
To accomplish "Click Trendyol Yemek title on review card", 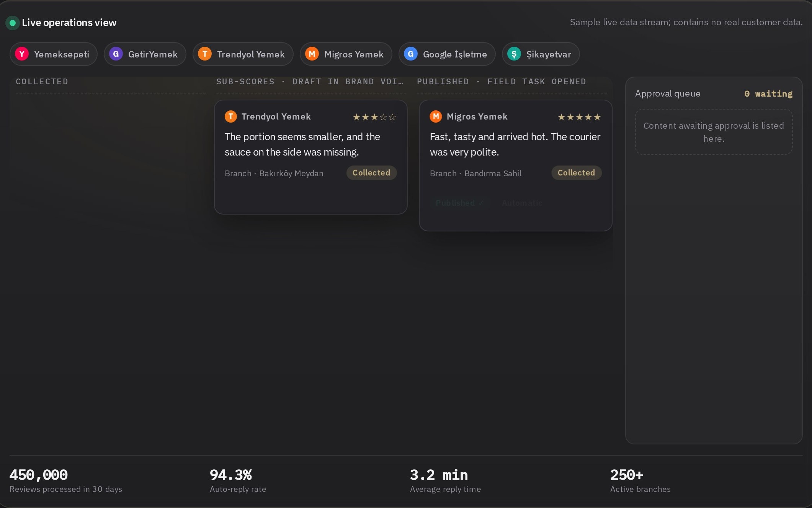I will coord(276,116).
